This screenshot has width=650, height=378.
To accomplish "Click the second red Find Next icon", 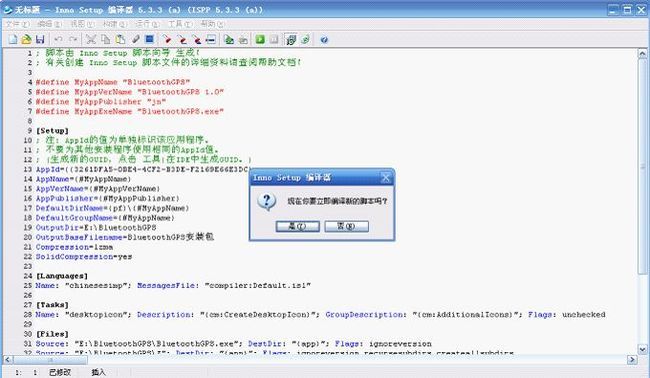I will pos(182,40).
